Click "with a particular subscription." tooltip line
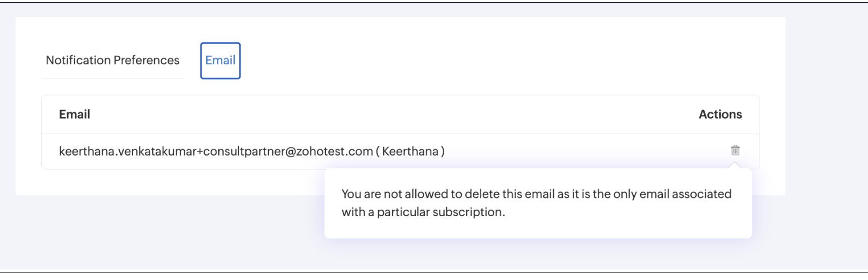 tap(423, 212)
